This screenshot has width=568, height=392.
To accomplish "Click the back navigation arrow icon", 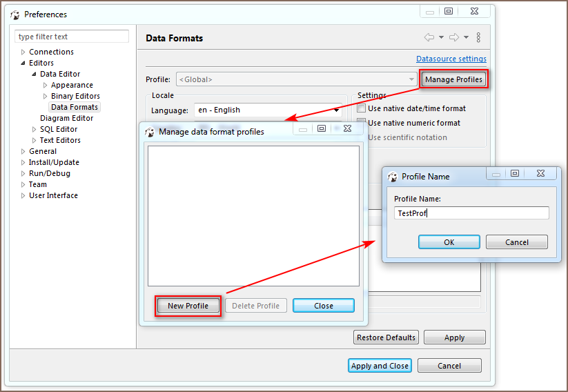I will pyautogui.click(x=429, y=37).
